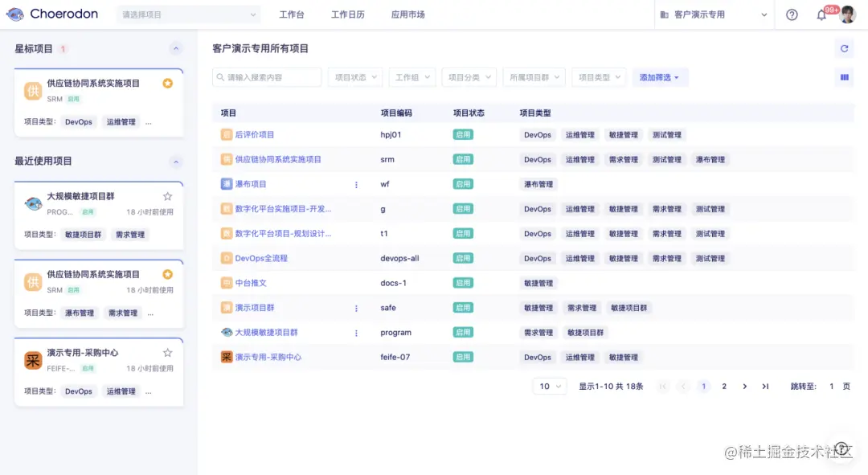Open the 项目分类 filter dropdown
Viewport: 868px width, 475px height.
click(469, 77)
